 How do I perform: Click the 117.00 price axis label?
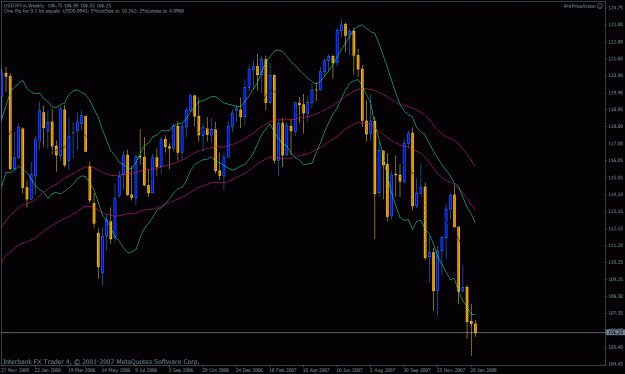point(615,144)
